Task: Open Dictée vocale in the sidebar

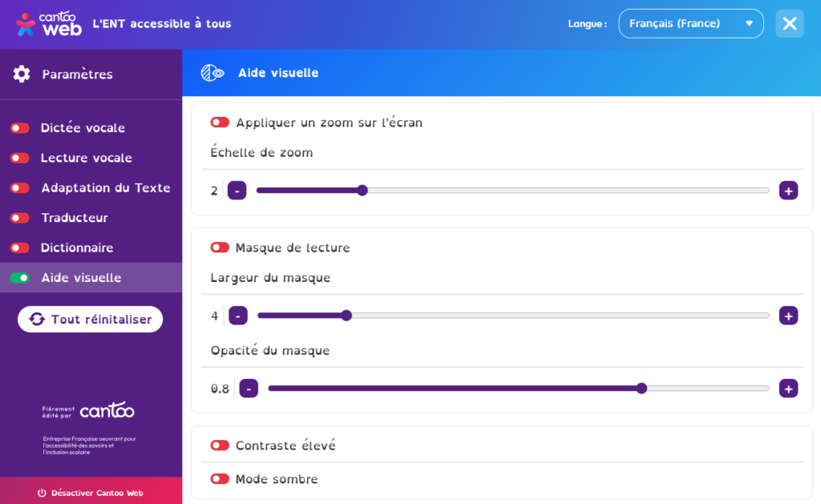Action: click(x=83, y=128)
